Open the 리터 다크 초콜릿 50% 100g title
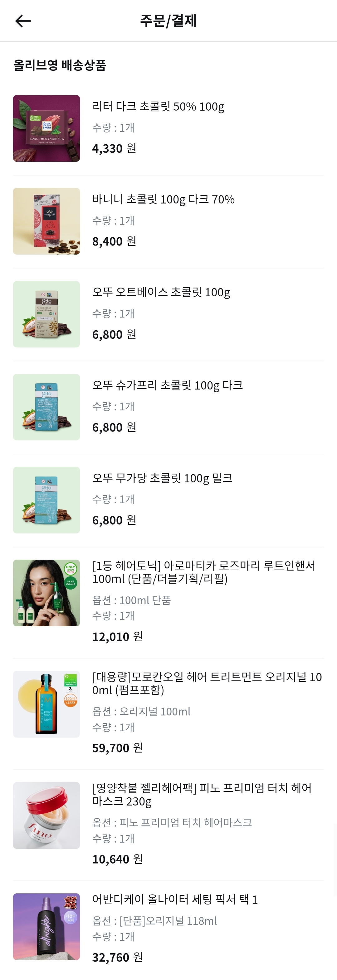This screenshot has height=980, width=337. tap(158, 106)
